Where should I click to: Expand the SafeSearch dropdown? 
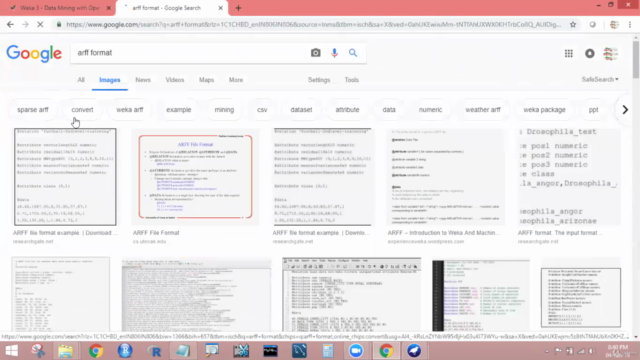[x=600, y=79]
